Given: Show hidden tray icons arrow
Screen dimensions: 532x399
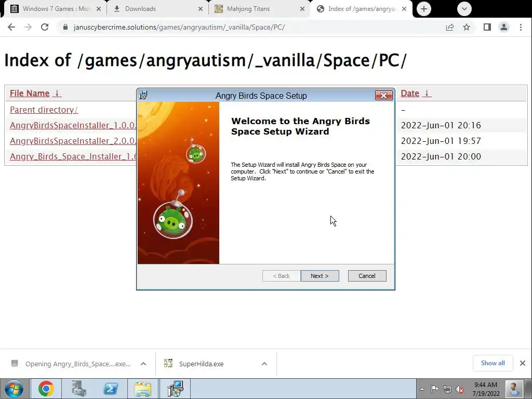Looking at the screenshot, I should pos(422,389).
